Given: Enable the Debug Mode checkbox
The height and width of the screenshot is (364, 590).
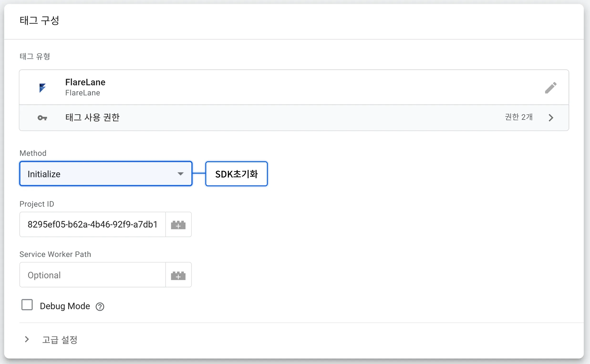Looking at the screenshot, I should pos(27,305).
